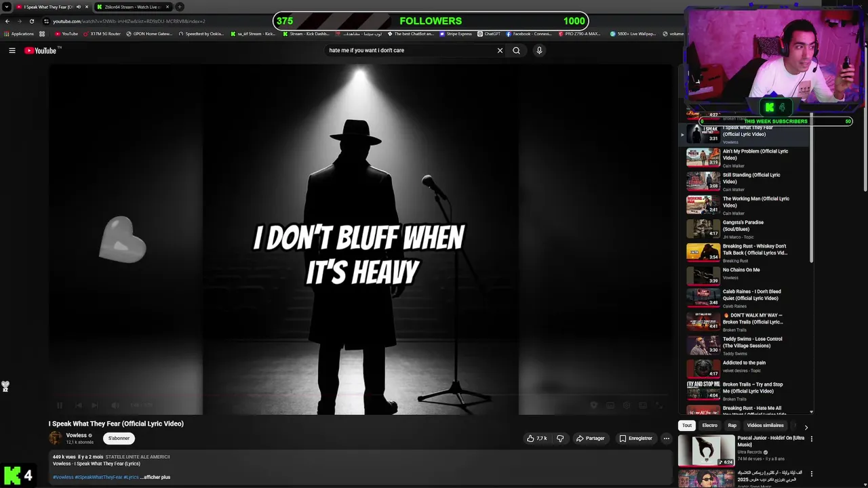Open the #Vowless hashtag
Screen dimensions: 868x488
click(x=63, y=477)
